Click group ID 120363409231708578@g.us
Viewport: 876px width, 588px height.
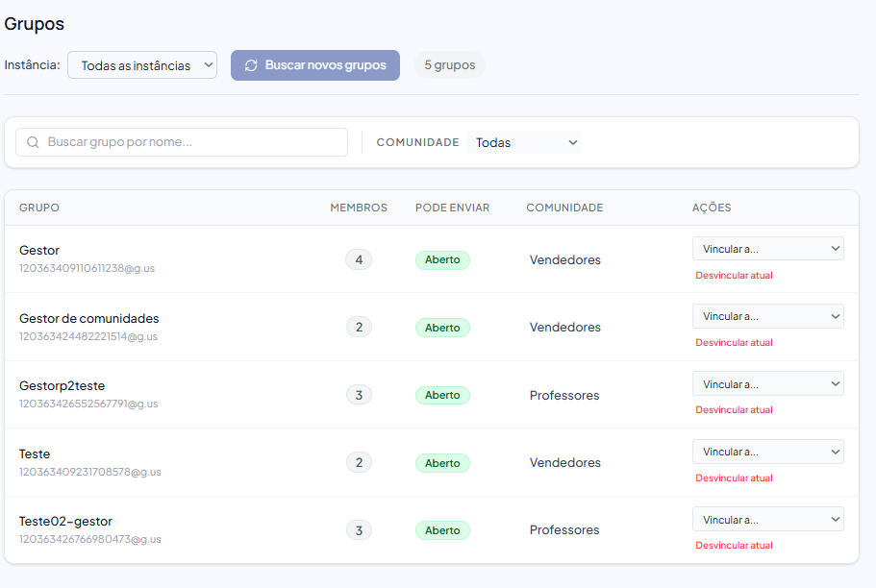(90, 472)
